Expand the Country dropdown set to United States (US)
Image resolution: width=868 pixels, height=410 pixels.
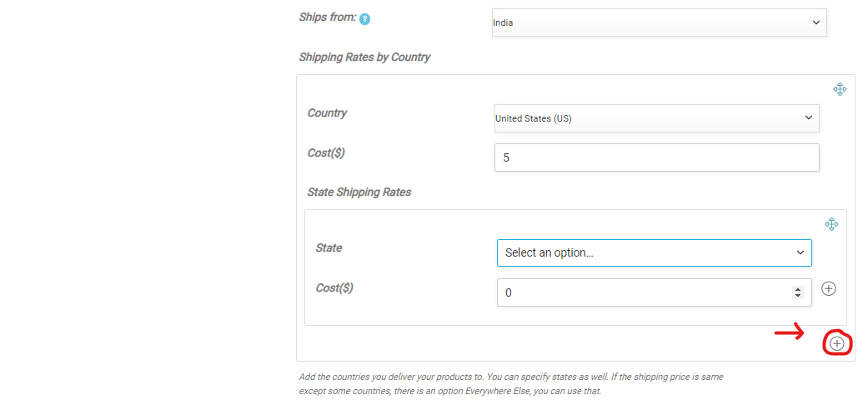tap(656, 118)
